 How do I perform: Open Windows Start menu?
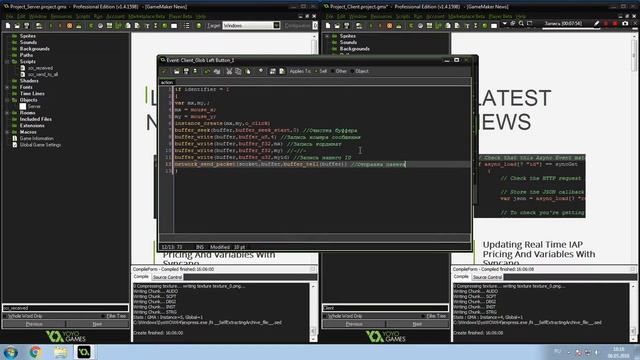click(10, 352)
